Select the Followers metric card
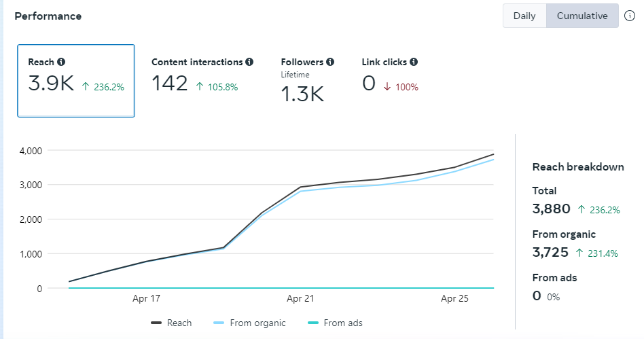 point(307,81)
